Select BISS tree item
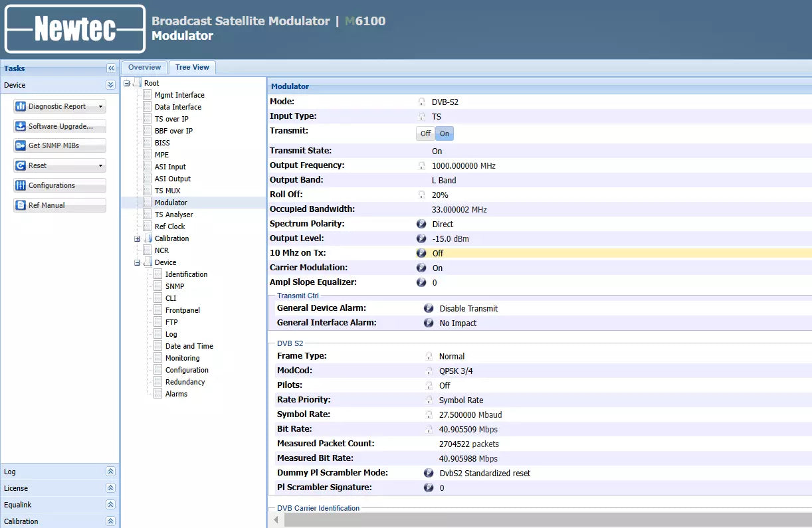 (x=162, y=143)
